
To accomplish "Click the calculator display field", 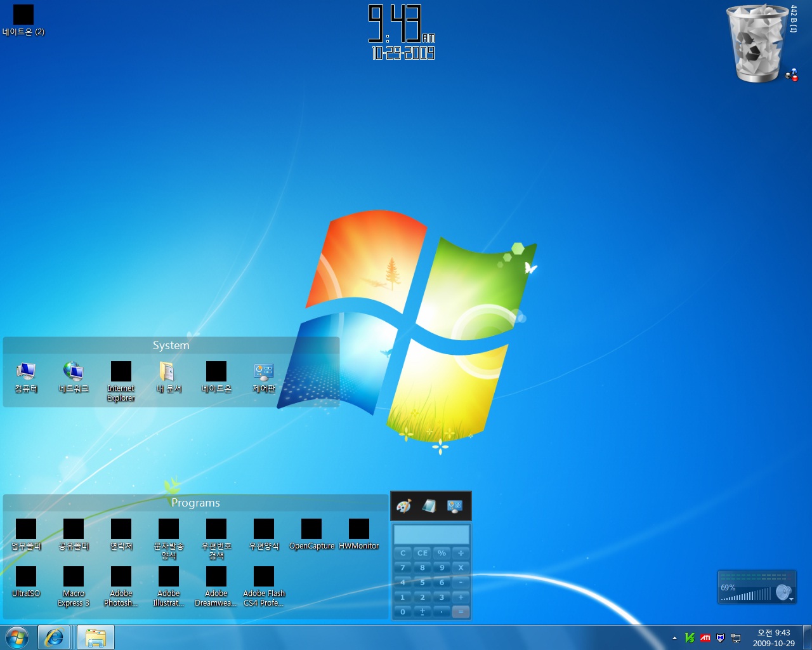I will pos(431,534).
